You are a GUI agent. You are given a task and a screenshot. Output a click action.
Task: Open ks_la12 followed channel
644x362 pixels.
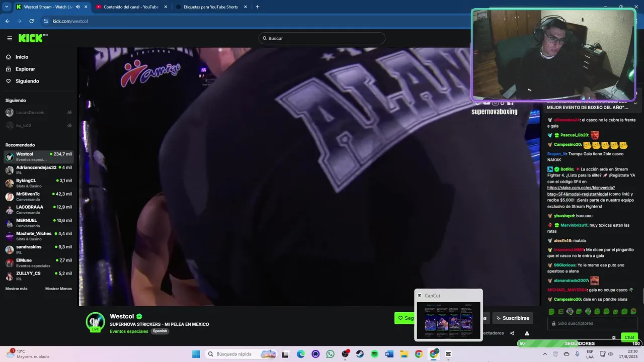38,126
